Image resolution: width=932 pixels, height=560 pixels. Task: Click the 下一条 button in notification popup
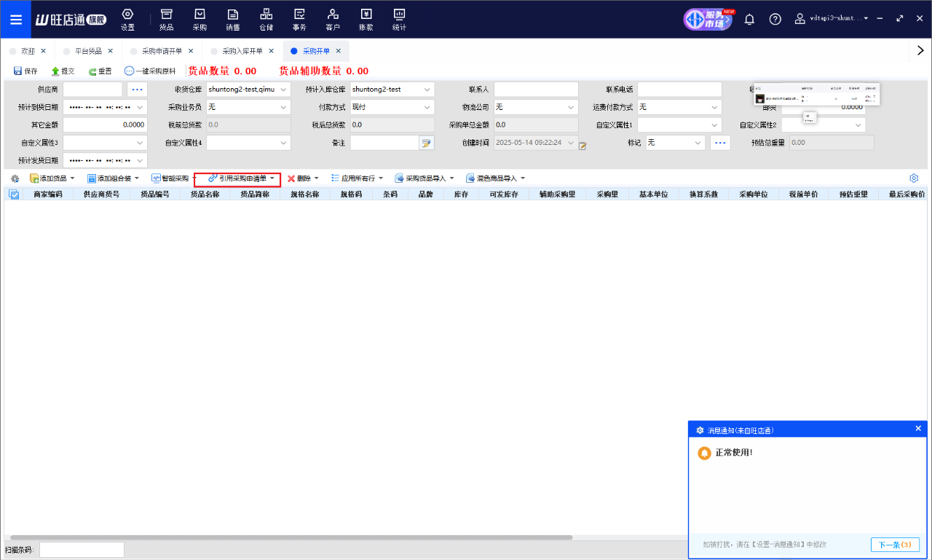tap(895, 545)
